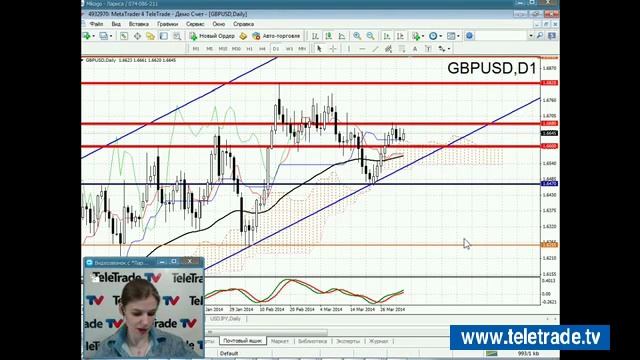Open the Strategy Tester icon
Image resolution: width=640 pixels, height=360 pixels.
pos(177,36)
